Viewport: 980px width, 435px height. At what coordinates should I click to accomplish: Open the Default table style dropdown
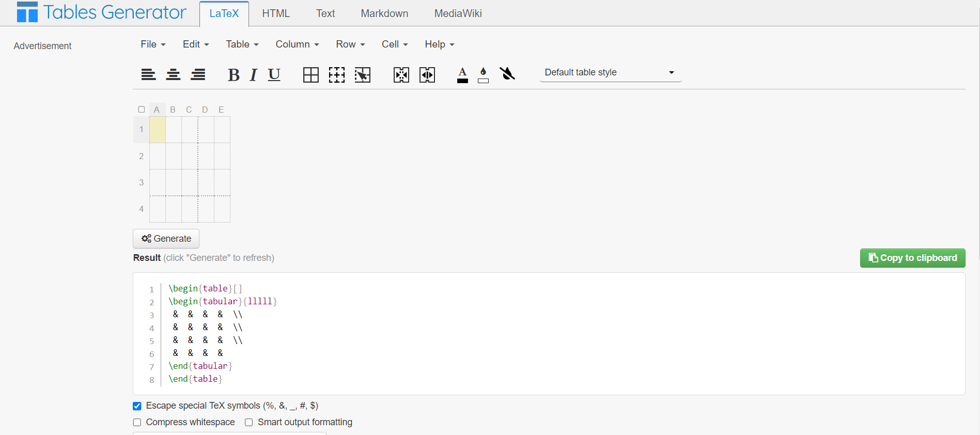(x=610, y=72)
